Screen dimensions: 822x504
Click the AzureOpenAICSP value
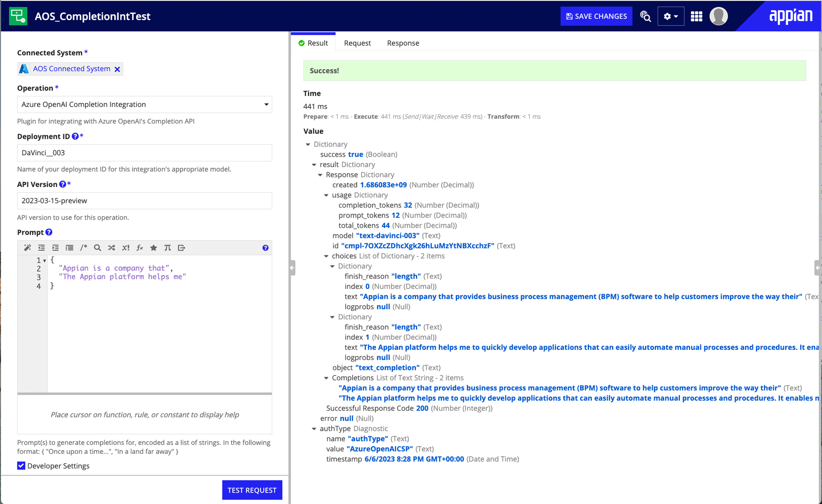pos(380,449)
